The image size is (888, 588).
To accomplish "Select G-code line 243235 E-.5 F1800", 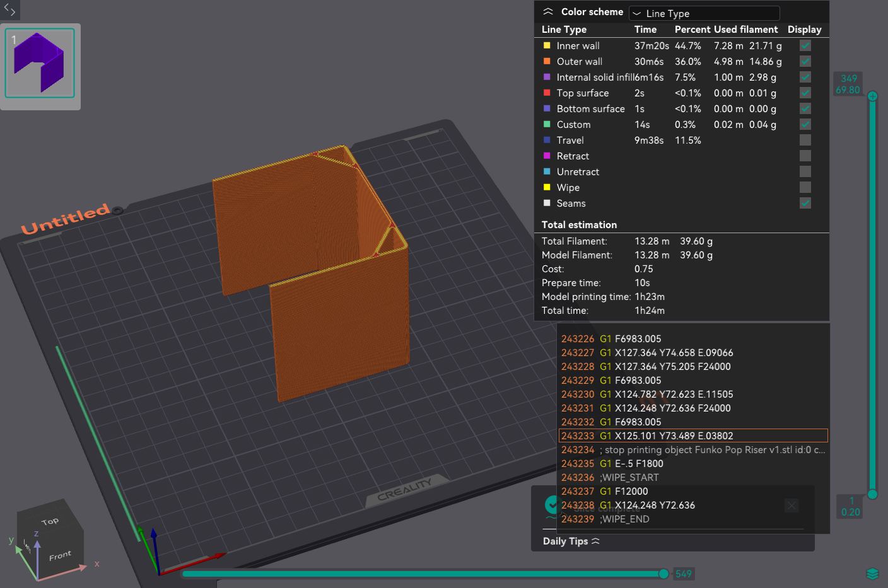I will click(x=693, y=464).
